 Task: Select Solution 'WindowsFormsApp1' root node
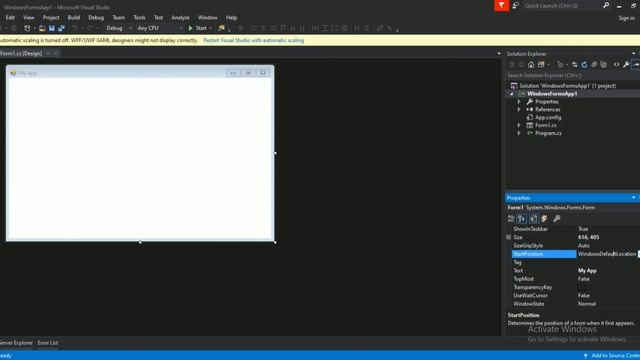click(x=567, y=86)
